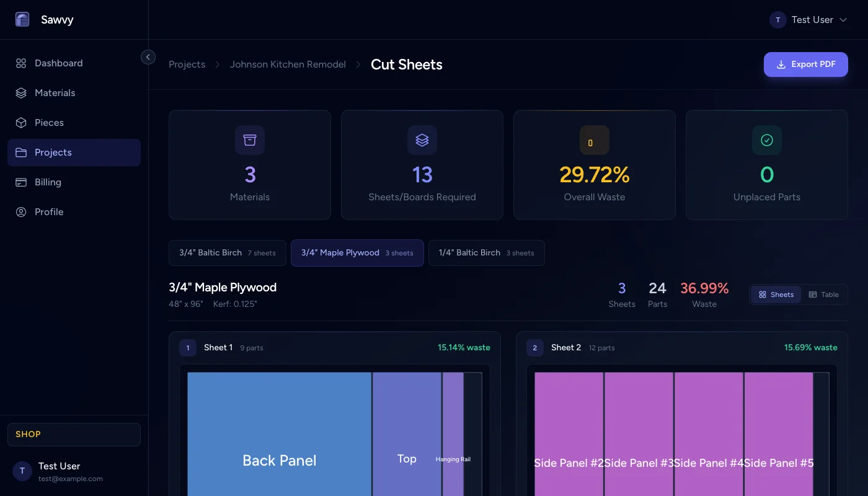Image resolution: width=868 pixels, height=496 pixels.
Task: Click the Pieces cube icon
Action: [20, 122]
